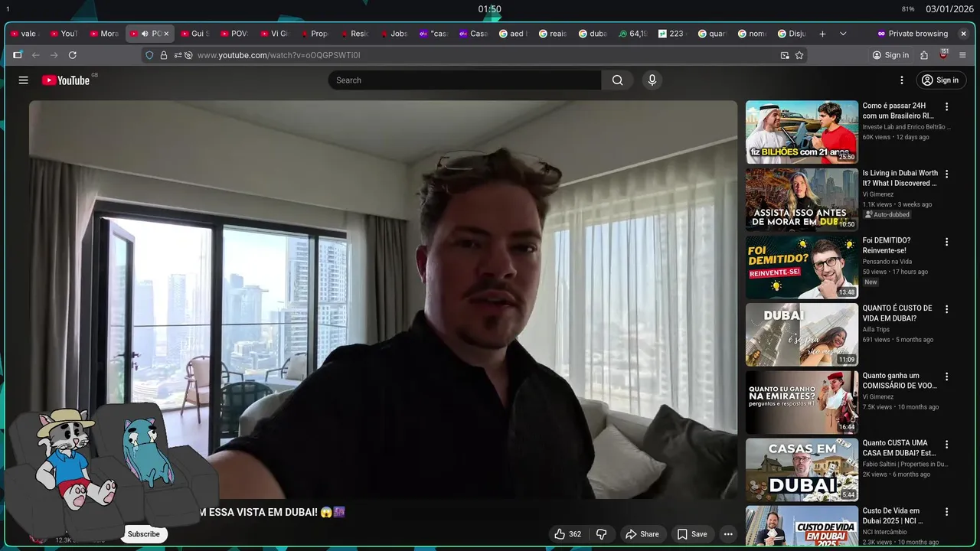Click 'Pensando na Vida' channel name
The height and width of the screenshot is (551, 980).
[x=887, y=262]
